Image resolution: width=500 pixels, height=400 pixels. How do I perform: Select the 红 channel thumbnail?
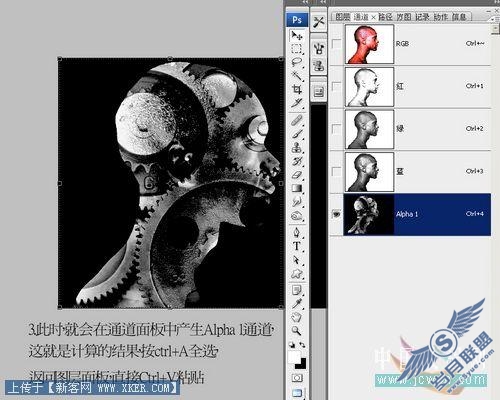[x=369, y=86]
